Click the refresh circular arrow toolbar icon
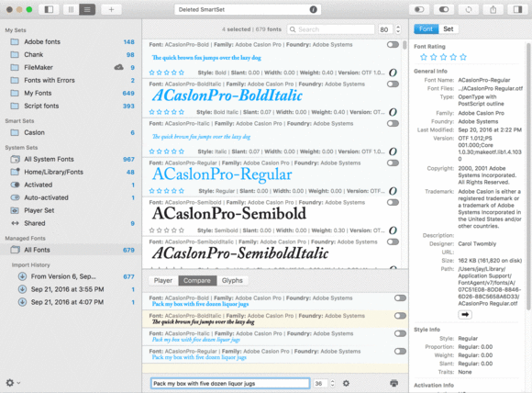Image resolution: width=532 pixels, height=393 pixels. pos(469,9)
